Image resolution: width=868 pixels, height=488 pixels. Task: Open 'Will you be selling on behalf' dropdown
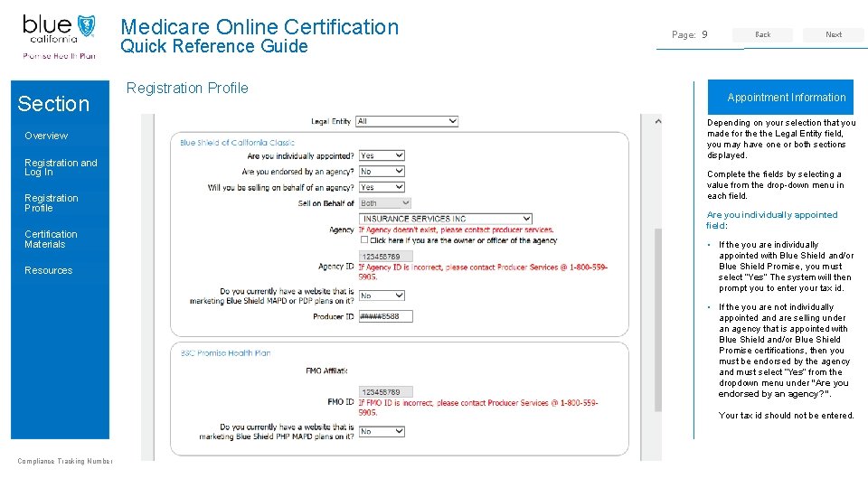point(382,187)
